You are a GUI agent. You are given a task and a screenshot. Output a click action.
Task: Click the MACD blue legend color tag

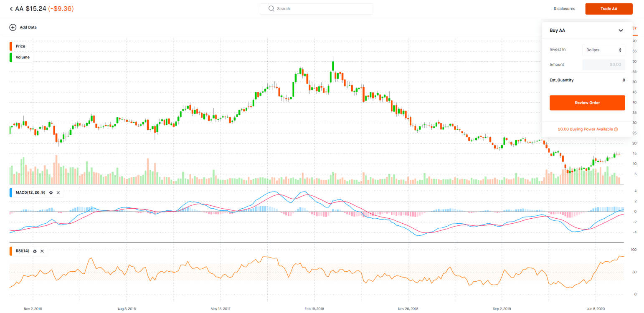click(11, 192)
